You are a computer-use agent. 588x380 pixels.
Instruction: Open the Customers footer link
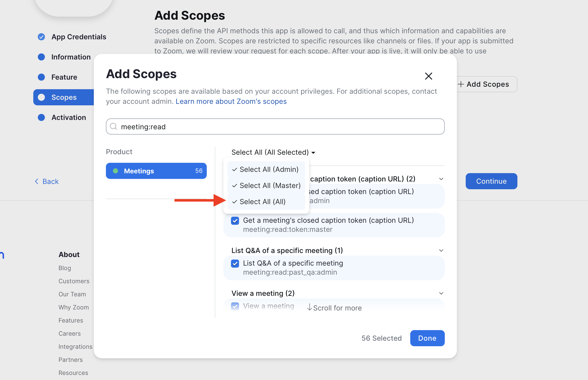pyautogui.click(x=74, y=281)
